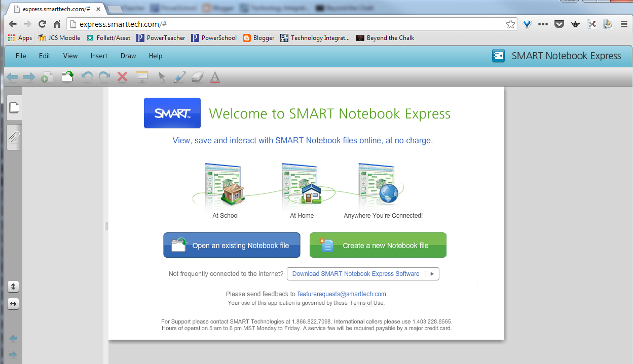This screenshot has width=633, height=364.
Task: Open the Terms of Use link
Action: pyautogui.click(x=367, y=303)
